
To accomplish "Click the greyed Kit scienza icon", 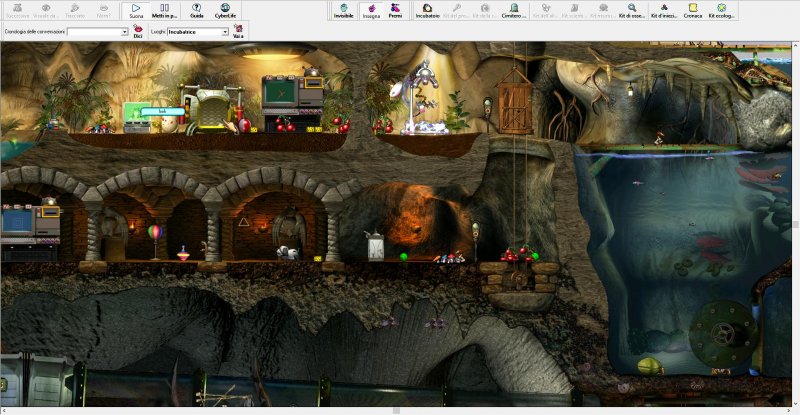I will point(574,10).
